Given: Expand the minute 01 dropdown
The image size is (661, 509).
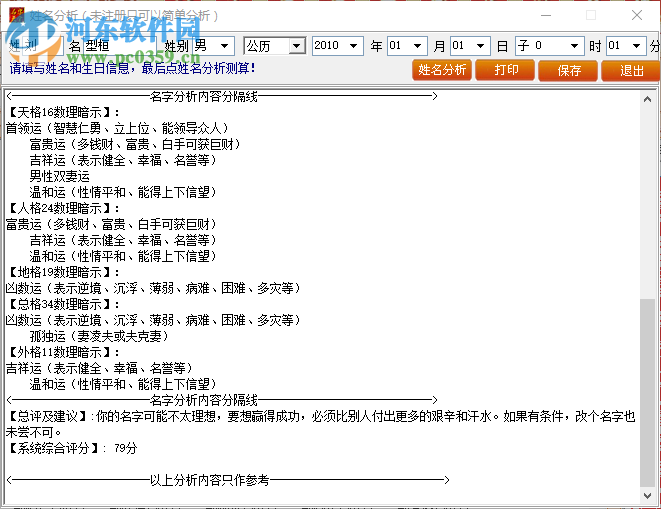Looking at the screenshot, I should [636, 46].
